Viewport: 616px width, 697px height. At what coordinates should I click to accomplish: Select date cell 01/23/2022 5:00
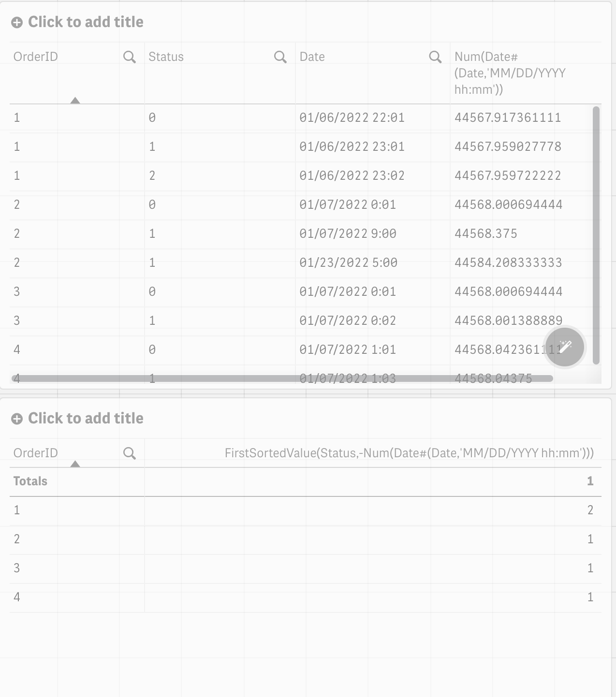click(x=348, y=263)
